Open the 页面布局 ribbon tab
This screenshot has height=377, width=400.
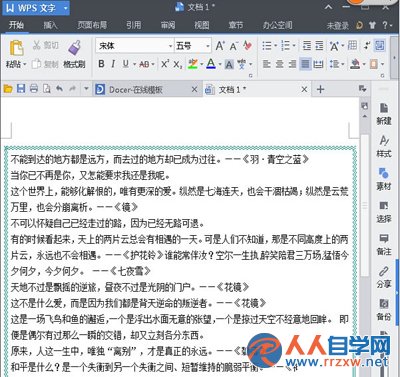(92, 25)
